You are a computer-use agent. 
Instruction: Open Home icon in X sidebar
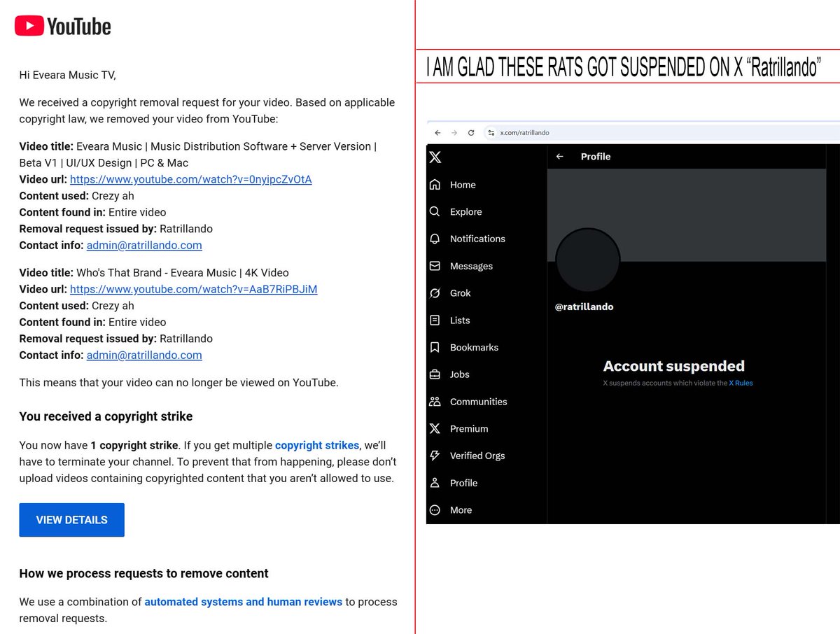pyautogui.click(x=435, y=185)
